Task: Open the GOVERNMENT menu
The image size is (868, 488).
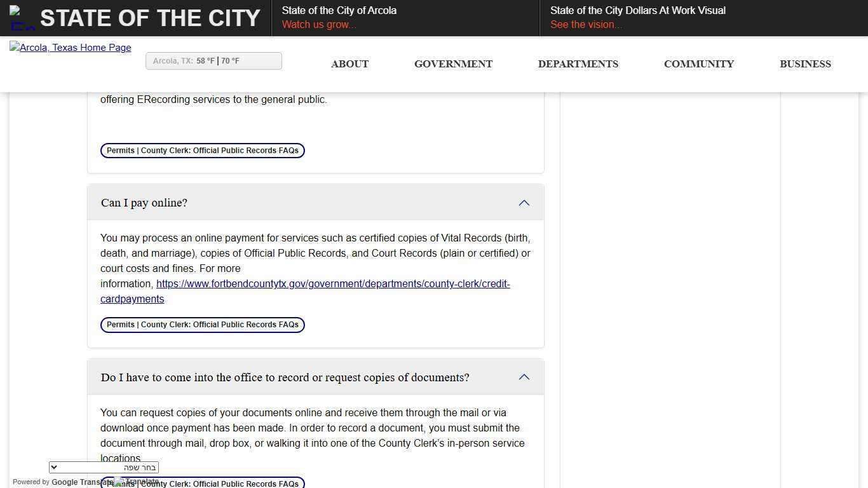Action: (453, 64)
